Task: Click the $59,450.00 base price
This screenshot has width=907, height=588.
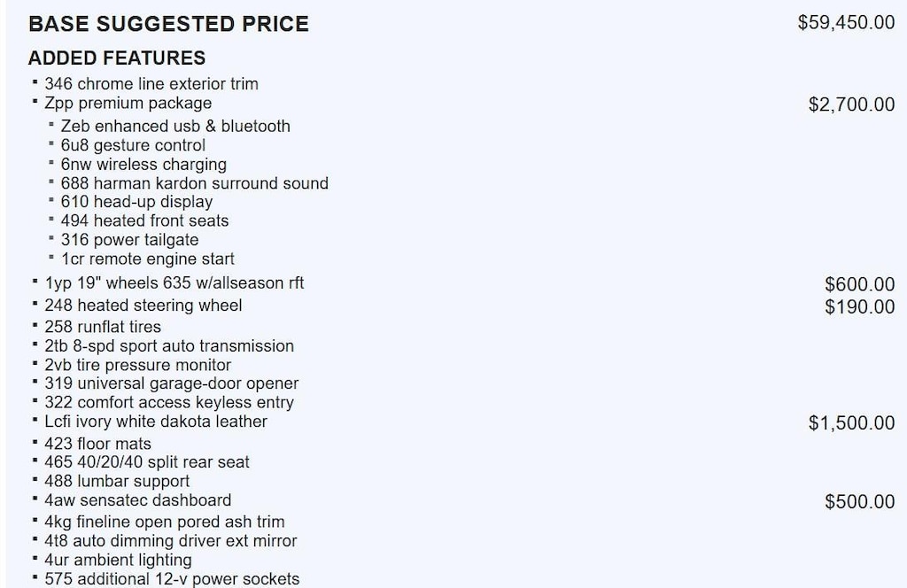Action: [x=846, y=23]
